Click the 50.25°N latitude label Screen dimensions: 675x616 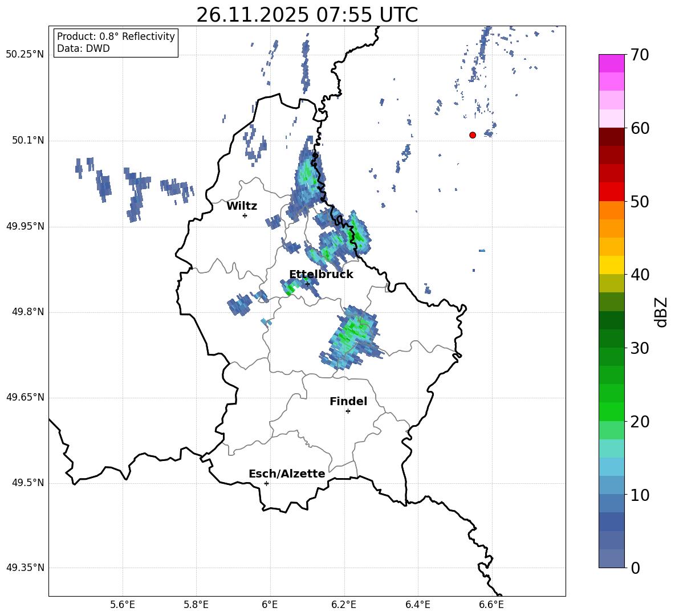25,55
